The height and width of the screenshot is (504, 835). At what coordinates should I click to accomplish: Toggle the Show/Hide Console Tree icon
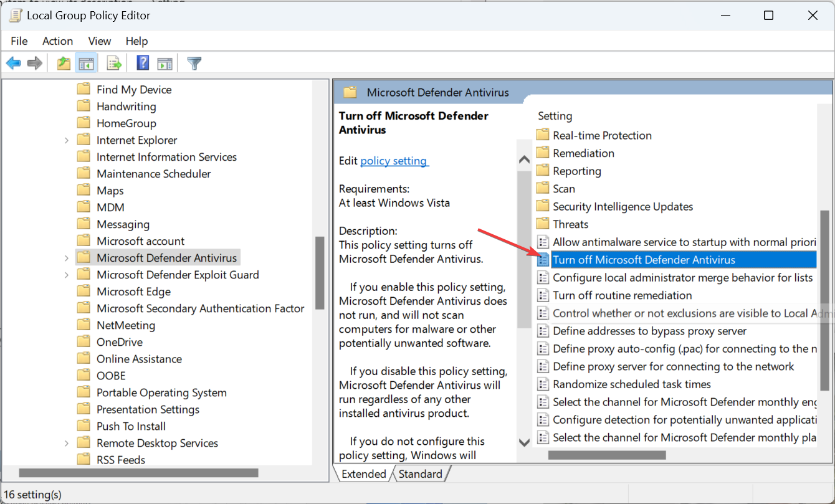coord(85,63)
